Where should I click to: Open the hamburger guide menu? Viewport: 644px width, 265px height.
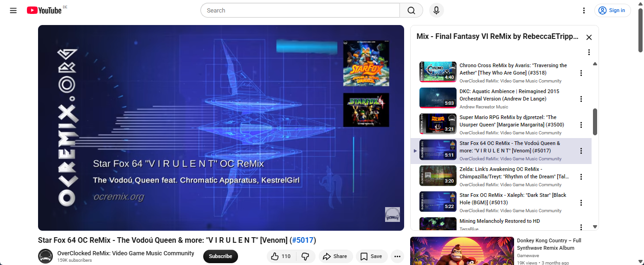tap(13, 10)
